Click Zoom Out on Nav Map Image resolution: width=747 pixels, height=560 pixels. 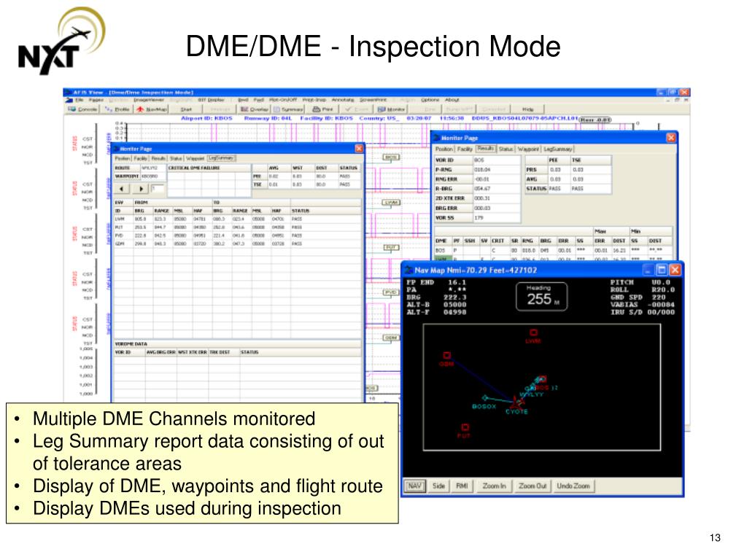[x=532, y=486]
